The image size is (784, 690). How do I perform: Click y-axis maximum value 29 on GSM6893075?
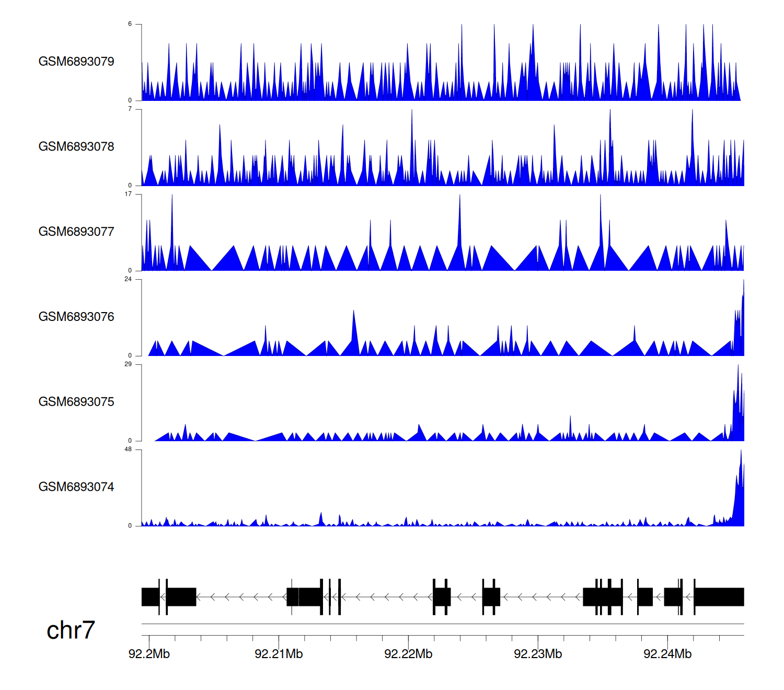tap(128, 364)
